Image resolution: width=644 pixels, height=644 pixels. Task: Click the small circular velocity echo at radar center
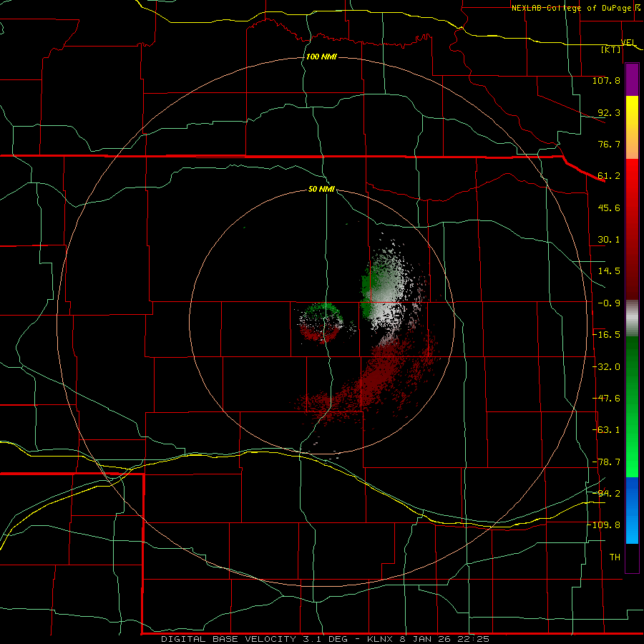coord(322,323)
